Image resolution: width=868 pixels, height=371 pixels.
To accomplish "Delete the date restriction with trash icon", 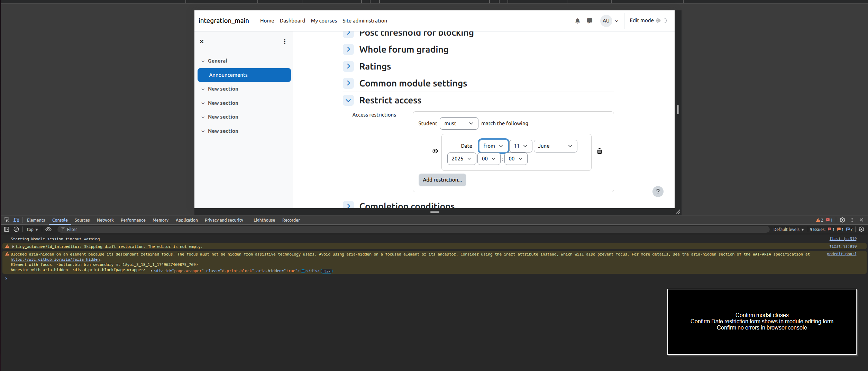I will pyautogui.click(x=600, y=151).
